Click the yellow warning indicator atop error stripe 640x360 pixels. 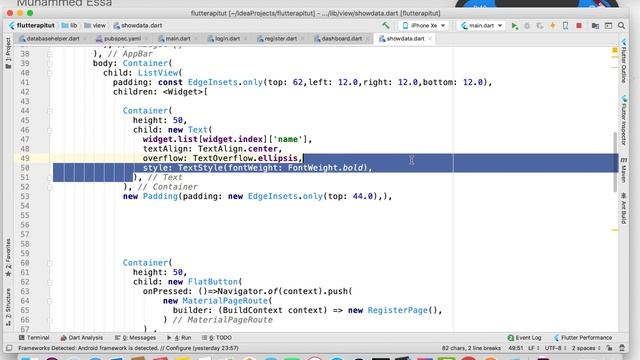coord(615,50)
